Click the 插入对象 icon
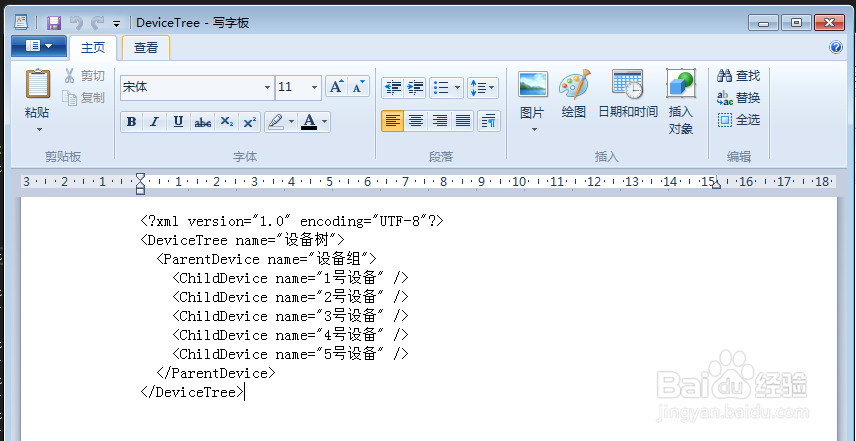Viewport: 856px width, 441px height. tap(681, 84)
